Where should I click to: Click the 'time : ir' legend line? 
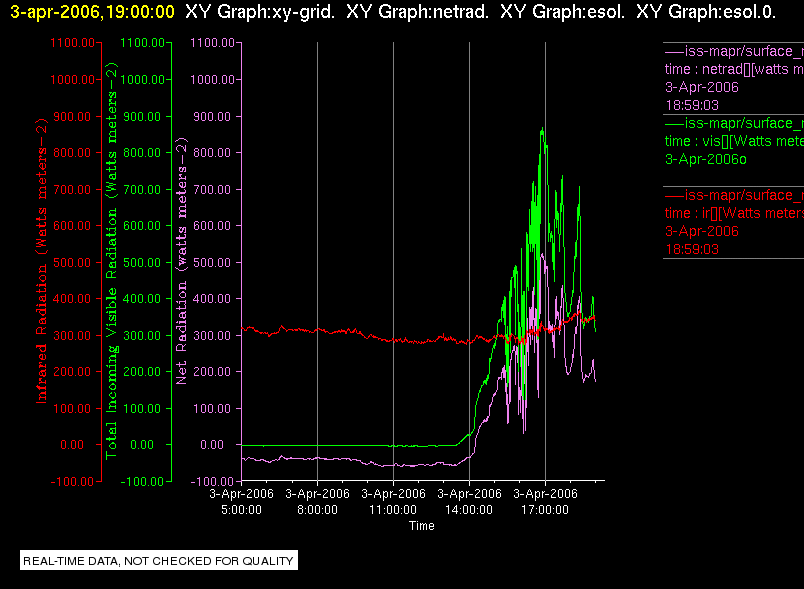click(734, 213)
